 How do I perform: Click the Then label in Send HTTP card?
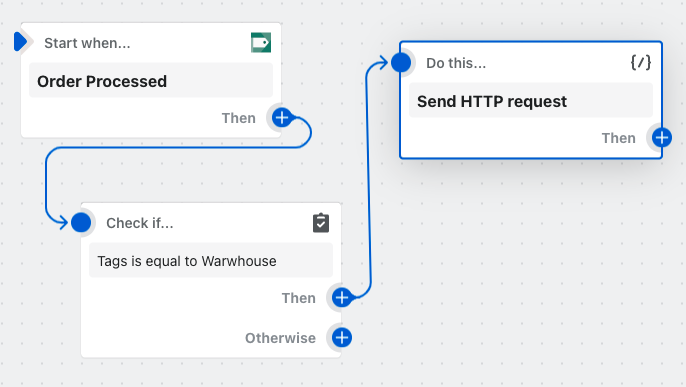point(619,138)
